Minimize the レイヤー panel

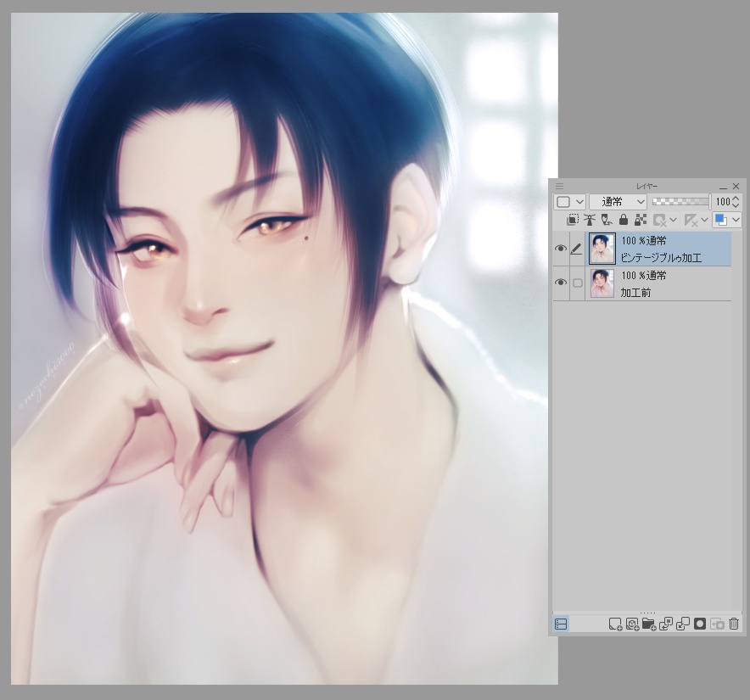click(723, 187)
